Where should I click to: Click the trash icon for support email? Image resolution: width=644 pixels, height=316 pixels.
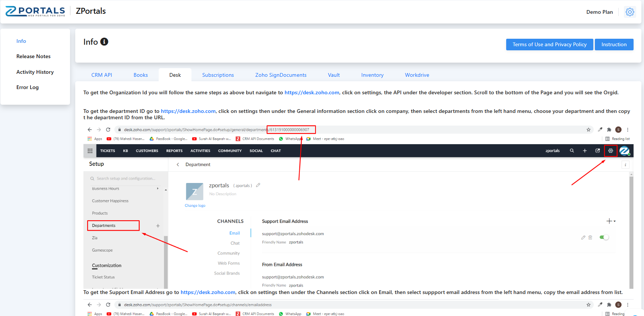point(590,237)
